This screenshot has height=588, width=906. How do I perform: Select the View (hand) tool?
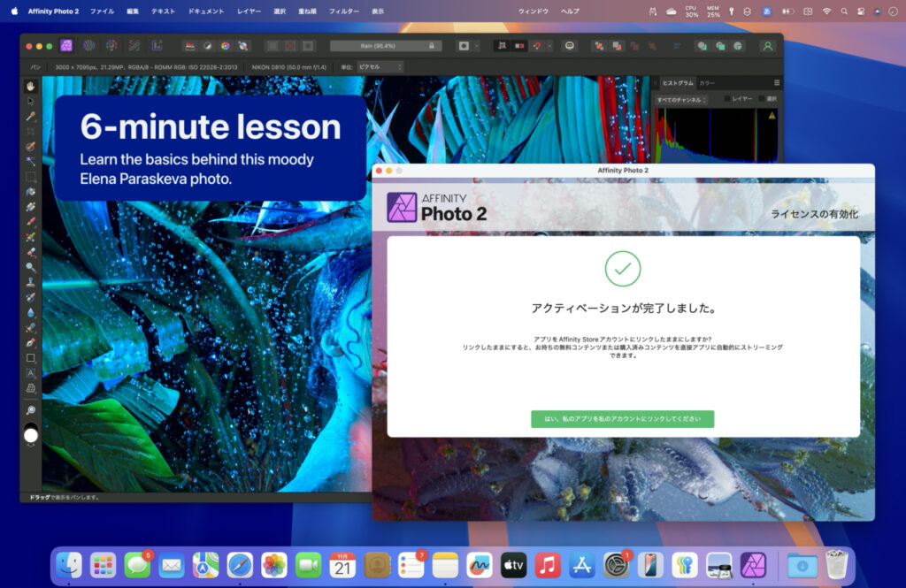point(30,85)
